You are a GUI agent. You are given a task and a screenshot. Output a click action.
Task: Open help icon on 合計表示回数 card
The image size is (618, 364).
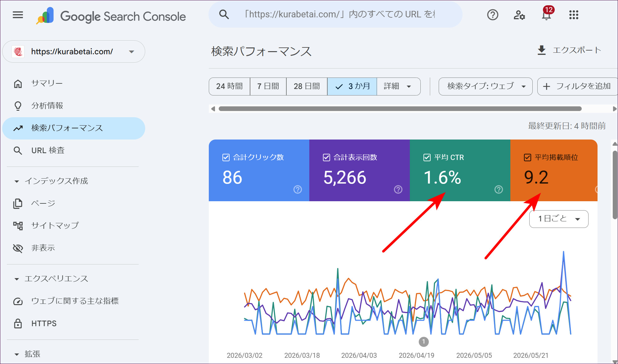[x=398, y=189]
